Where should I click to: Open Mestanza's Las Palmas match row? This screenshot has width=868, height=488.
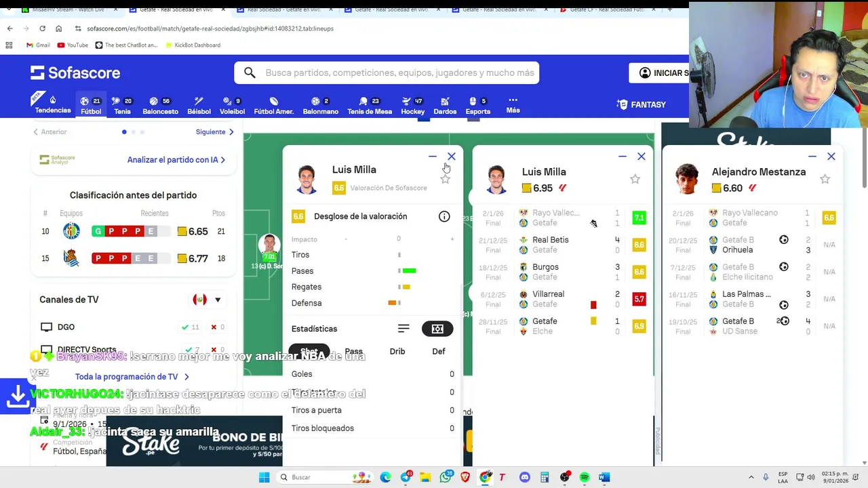click(753, 299)
